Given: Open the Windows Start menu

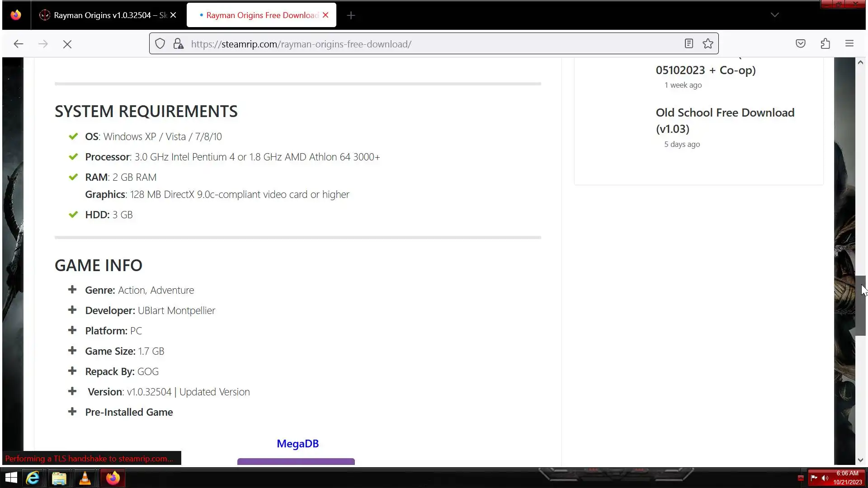Looking at the screenshot, I should (11, 478).
